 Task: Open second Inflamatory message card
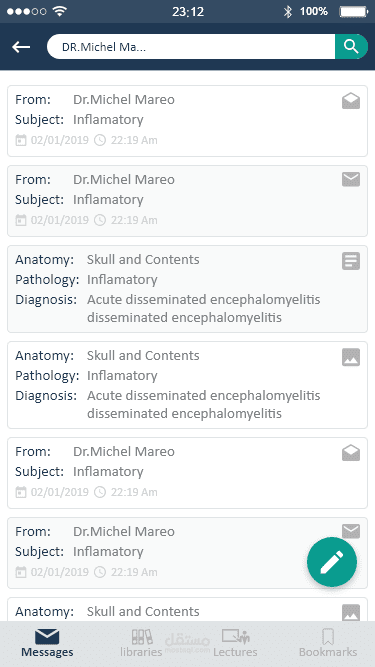click(188, 201)
